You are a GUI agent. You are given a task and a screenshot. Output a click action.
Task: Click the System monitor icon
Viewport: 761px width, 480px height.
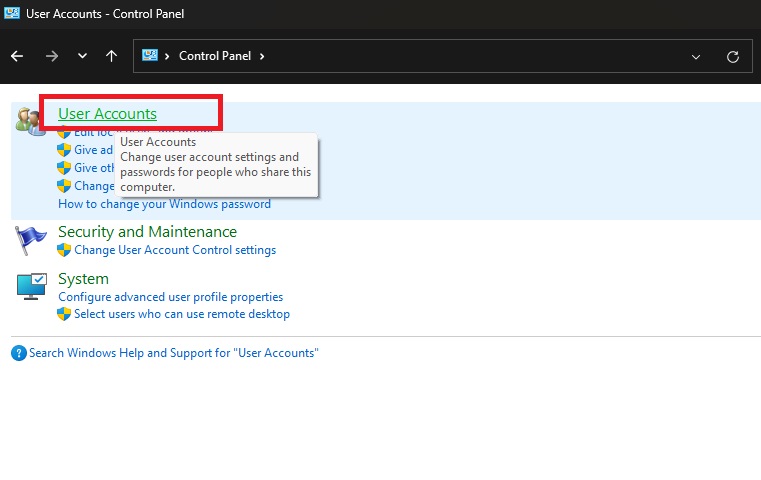point(32,286)
